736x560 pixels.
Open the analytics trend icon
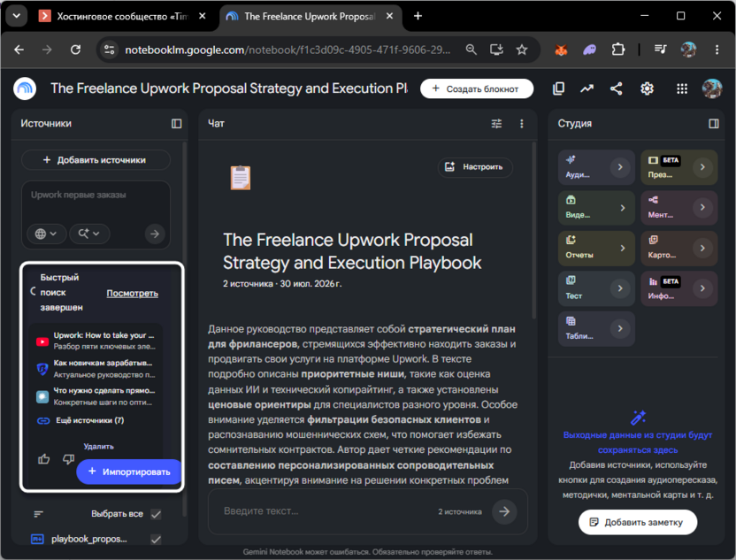586,88
